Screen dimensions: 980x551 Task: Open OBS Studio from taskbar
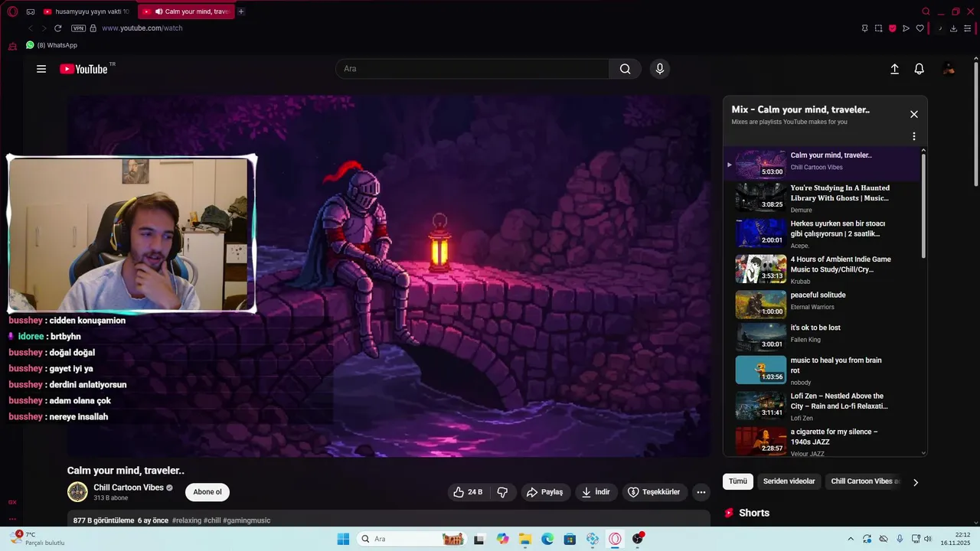click(x=638, y=539)
